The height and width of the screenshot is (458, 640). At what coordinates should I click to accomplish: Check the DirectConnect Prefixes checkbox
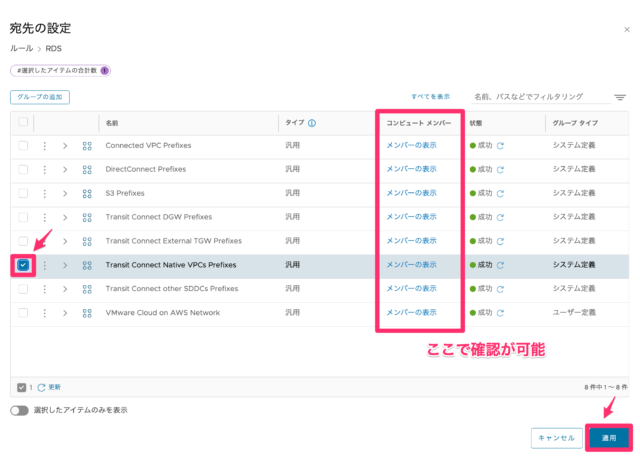click(x=23, y=169)
